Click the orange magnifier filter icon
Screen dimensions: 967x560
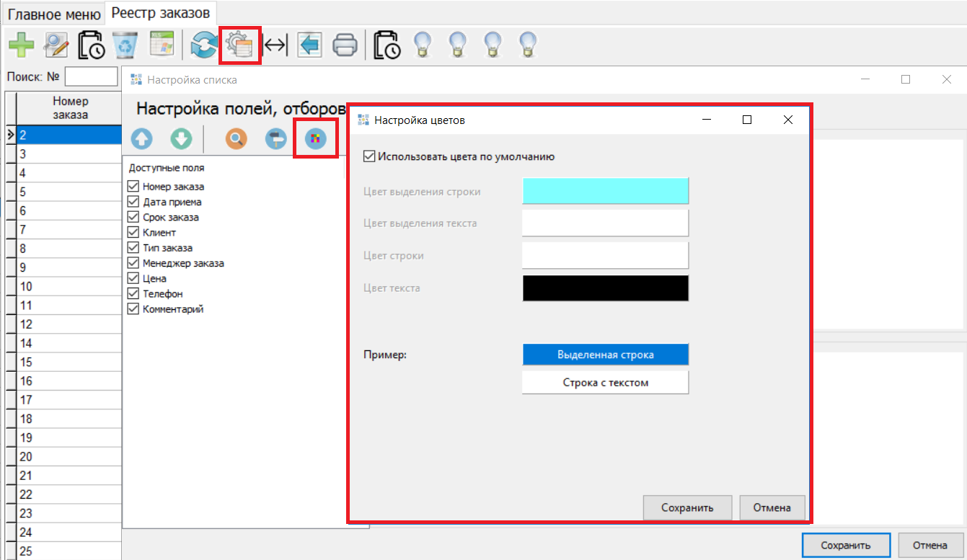(x=236, y=139)
